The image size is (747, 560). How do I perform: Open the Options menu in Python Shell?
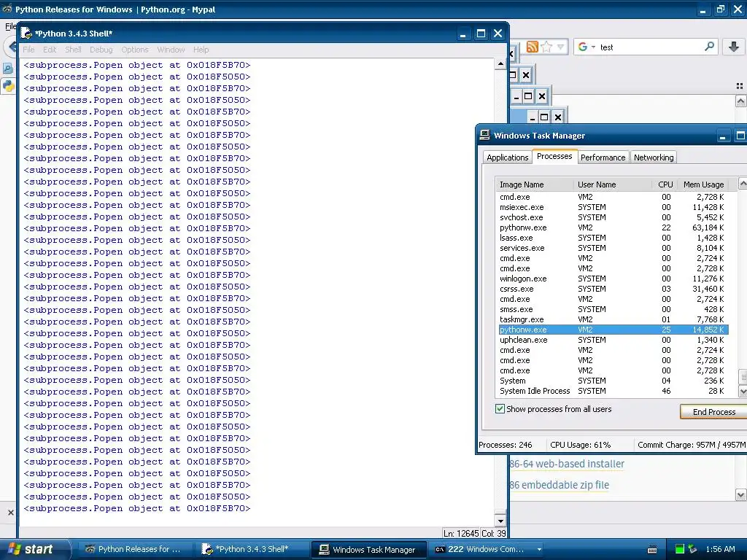pos(135,50)
